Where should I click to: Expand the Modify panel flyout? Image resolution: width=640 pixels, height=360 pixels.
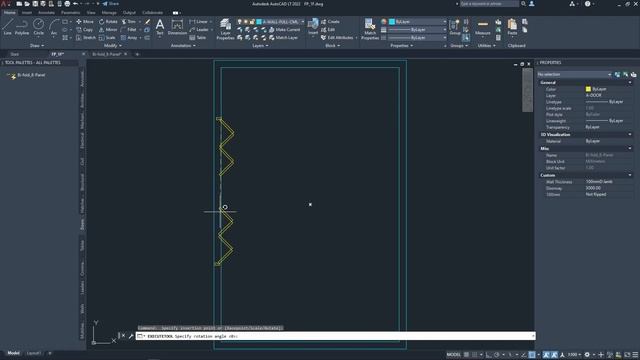click(113, 46)
